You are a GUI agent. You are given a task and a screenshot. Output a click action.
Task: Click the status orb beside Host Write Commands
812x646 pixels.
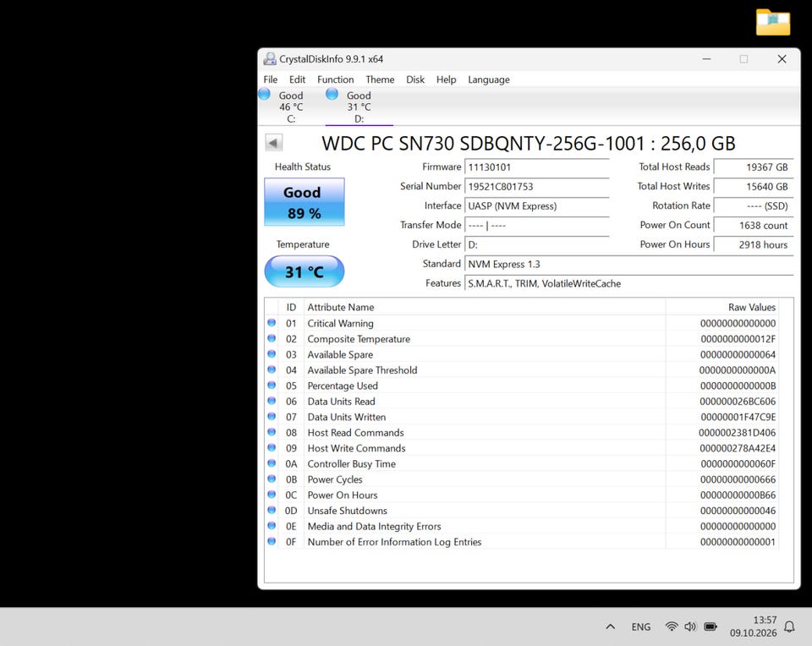(x=272, y=448)
